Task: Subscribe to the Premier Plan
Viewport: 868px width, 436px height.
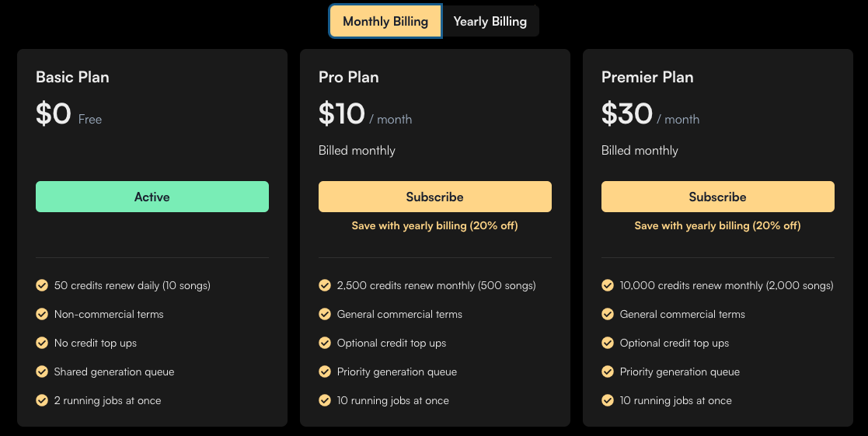Action: (717, 197)
